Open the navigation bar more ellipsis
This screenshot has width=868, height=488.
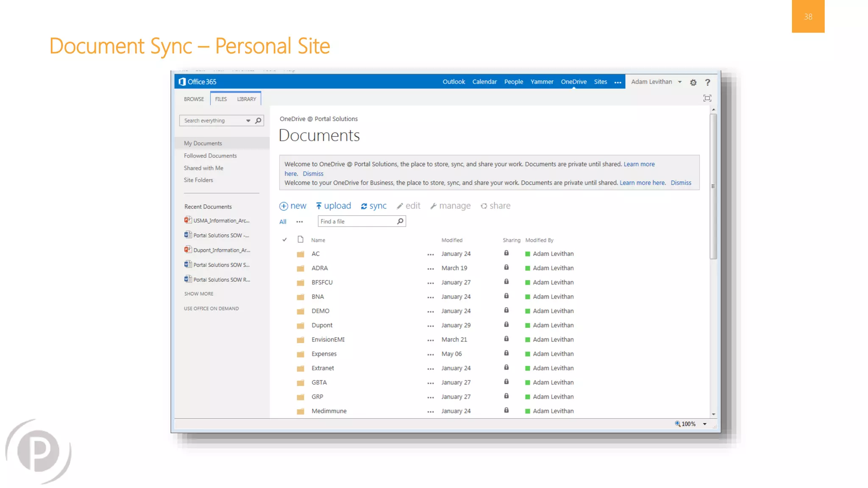point(618,83)
